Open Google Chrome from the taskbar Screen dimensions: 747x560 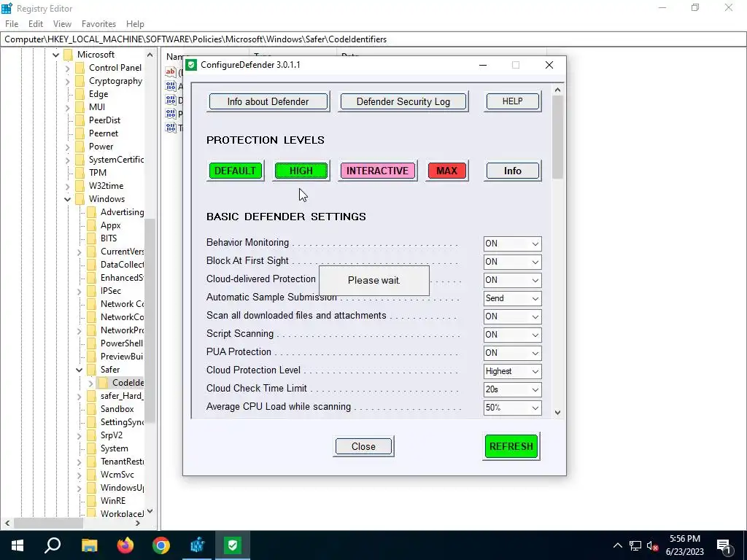(x=161, y=545)
